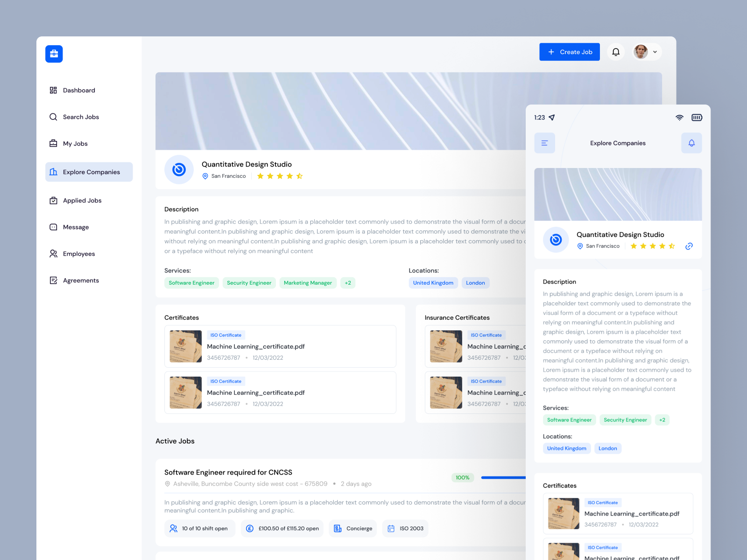Click the ISO 2003 calendar tag

coord(405,528)
